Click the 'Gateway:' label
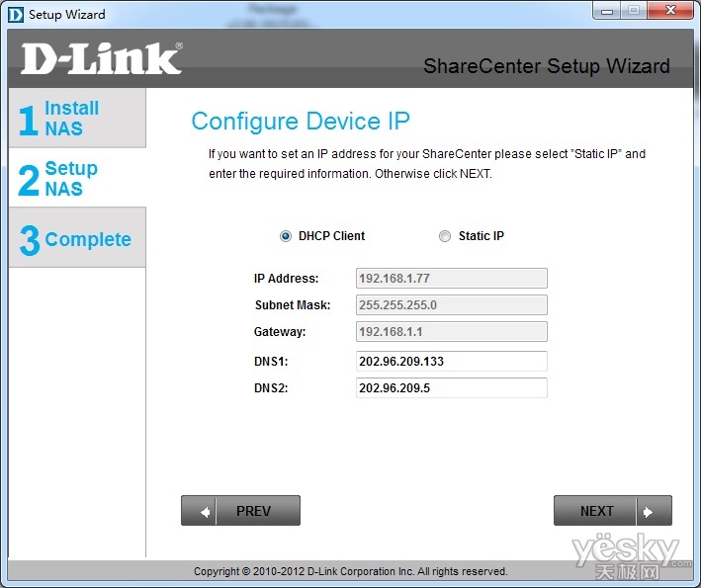701x588 pixels. tap(280, 332)
